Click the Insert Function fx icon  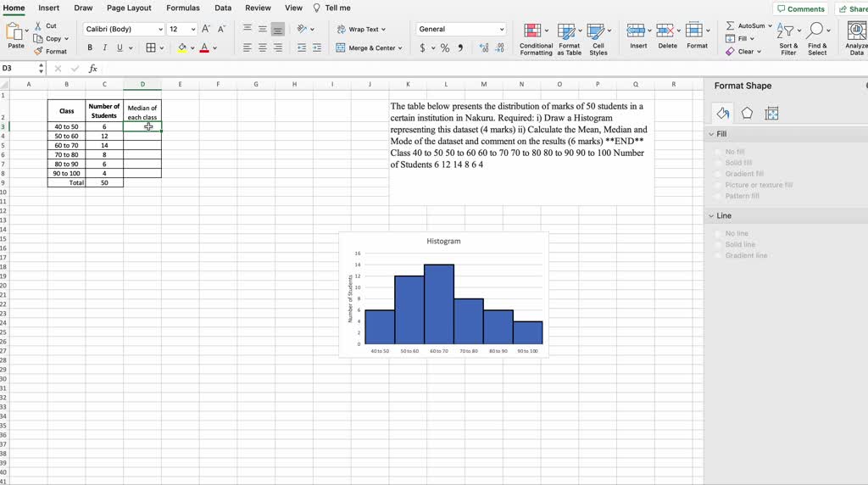pos(93,69)
